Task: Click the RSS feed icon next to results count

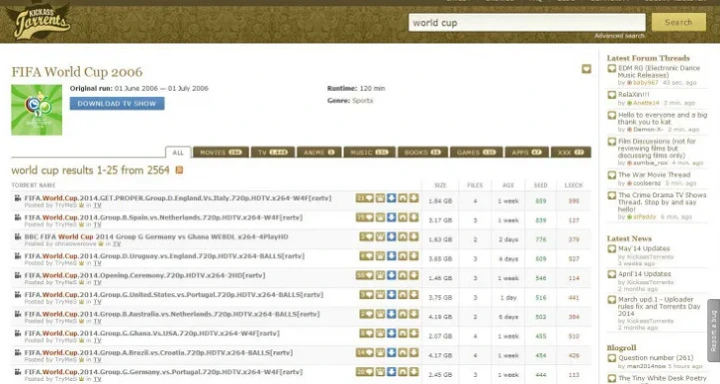Action: [x=179, y=170]
